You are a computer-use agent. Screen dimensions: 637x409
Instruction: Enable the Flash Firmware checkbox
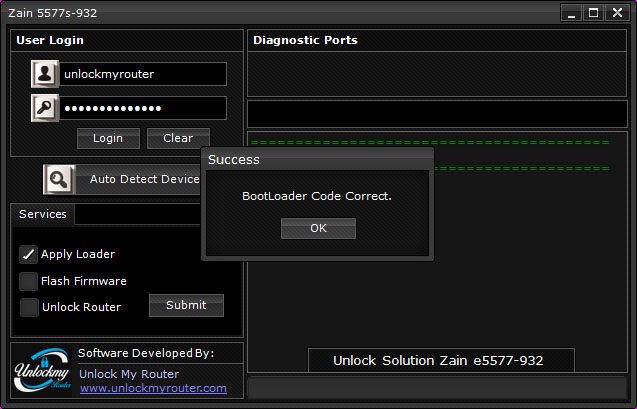point(28,281)
